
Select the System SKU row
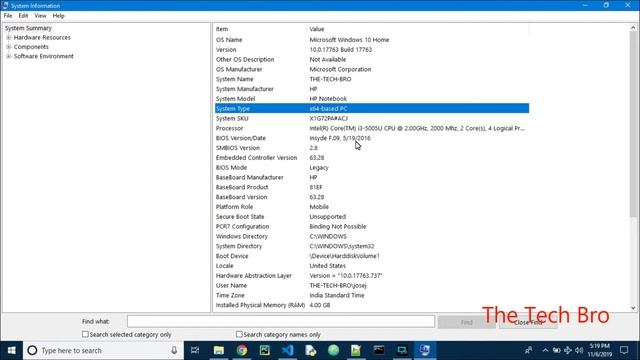coord(372,118)
